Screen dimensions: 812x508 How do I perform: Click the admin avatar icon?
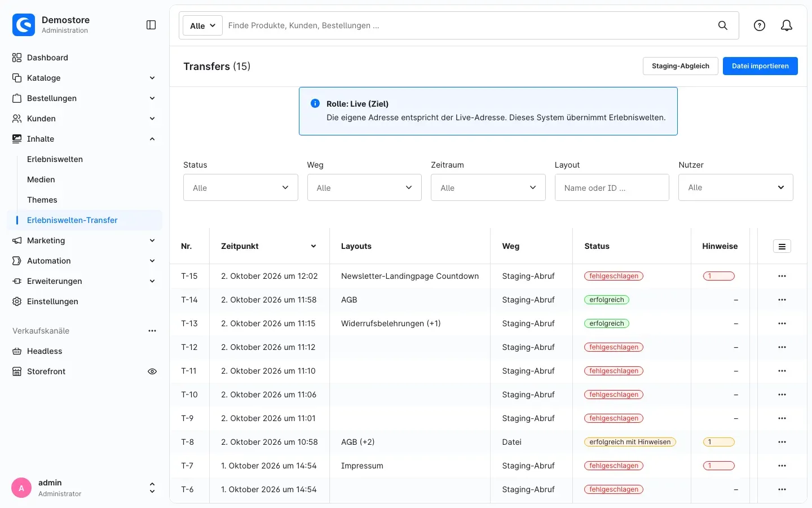coord(21,488)
